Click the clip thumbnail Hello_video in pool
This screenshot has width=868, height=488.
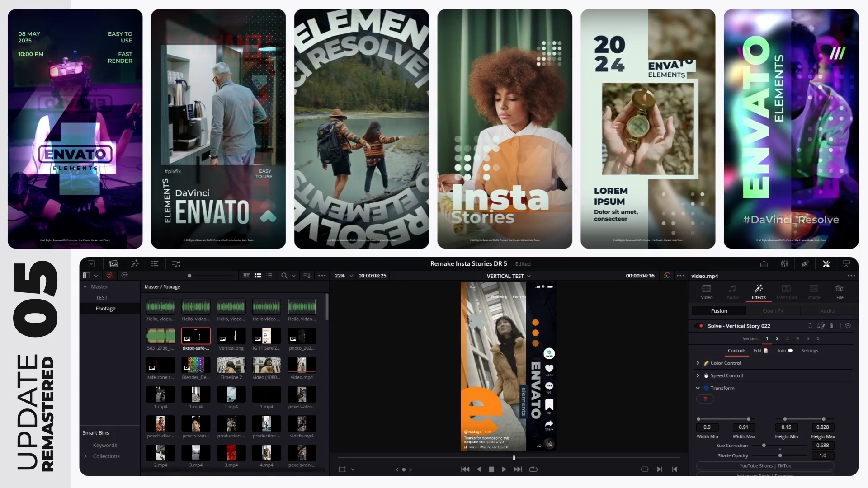(160, 306)
